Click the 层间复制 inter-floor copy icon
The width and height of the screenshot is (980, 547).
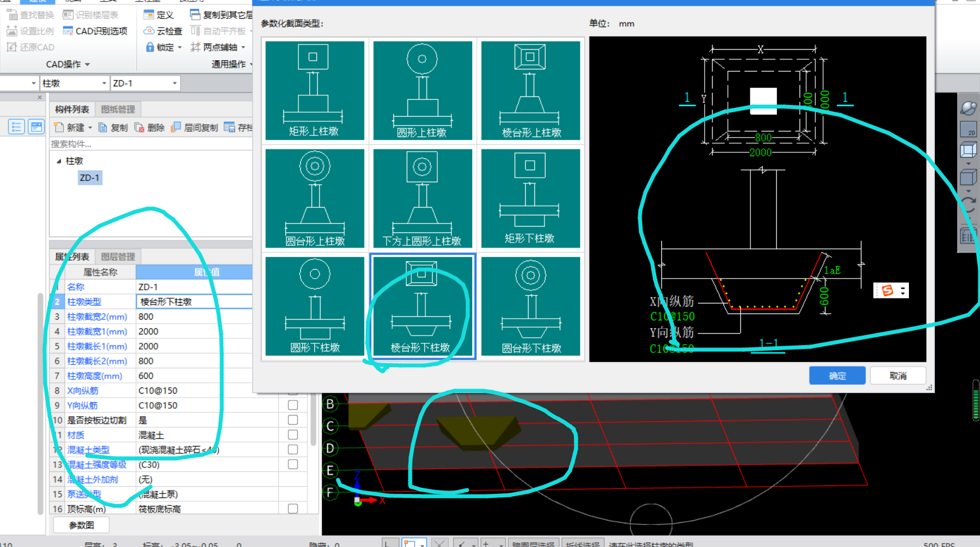(x=176, y=127)
